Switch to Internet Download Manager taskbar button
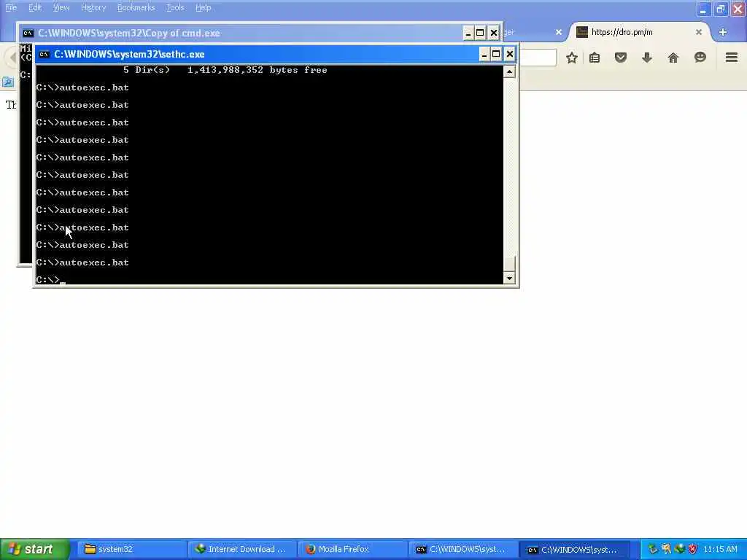The width and height of the screenshot is (747, 560). pyautogui.click(x=242, y=549)
